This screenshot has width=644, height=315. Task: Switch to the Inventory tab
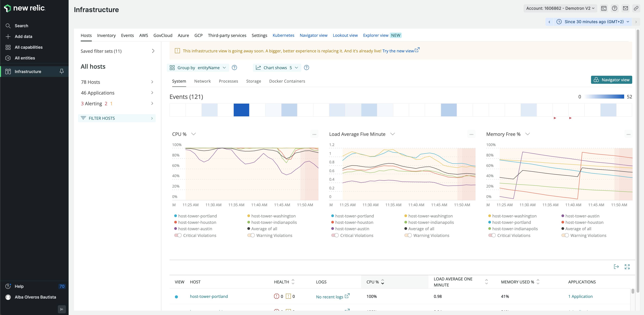coord(106,35)
